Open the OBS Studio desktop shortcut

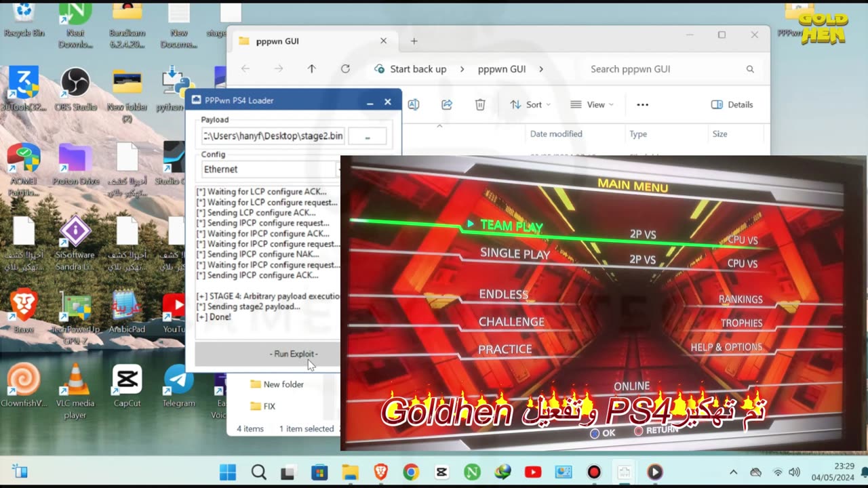coord(75,89)
